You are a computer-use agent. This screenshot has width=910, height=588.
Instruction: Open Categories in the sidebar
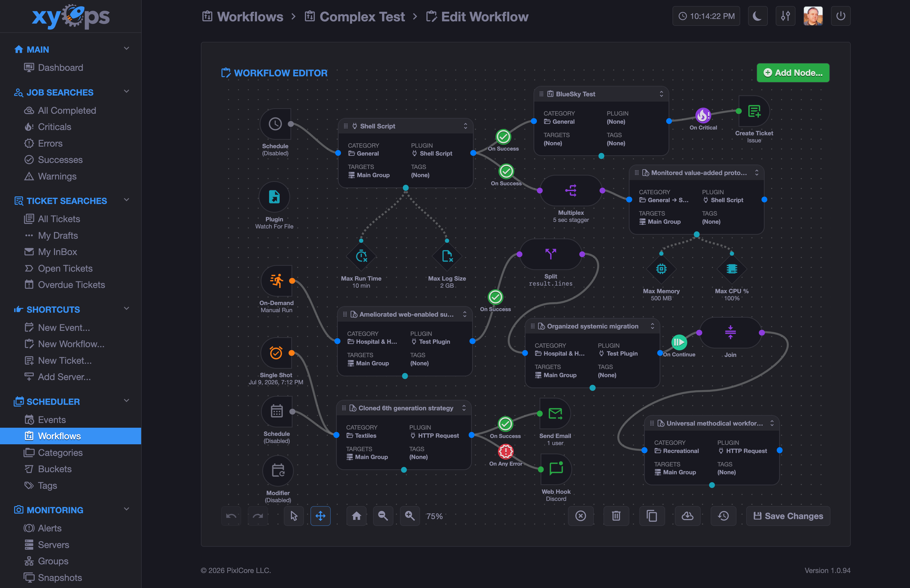point(71,452)
